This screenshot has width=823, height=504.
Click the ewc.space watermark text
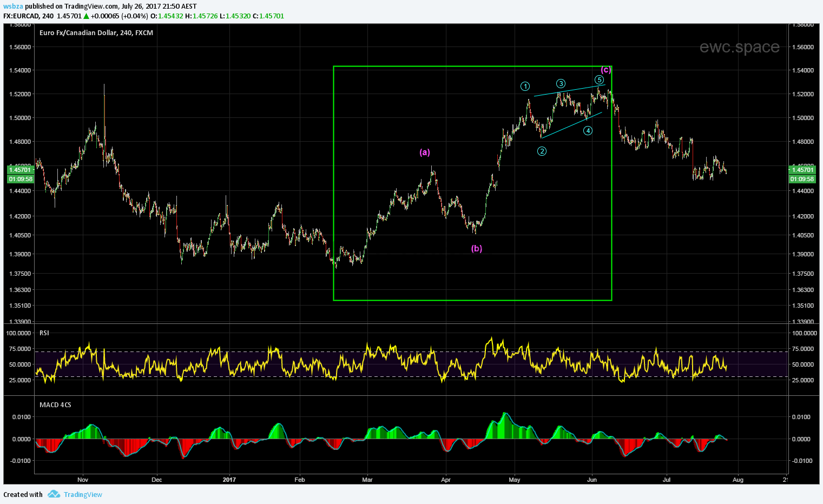click(739, 48)
